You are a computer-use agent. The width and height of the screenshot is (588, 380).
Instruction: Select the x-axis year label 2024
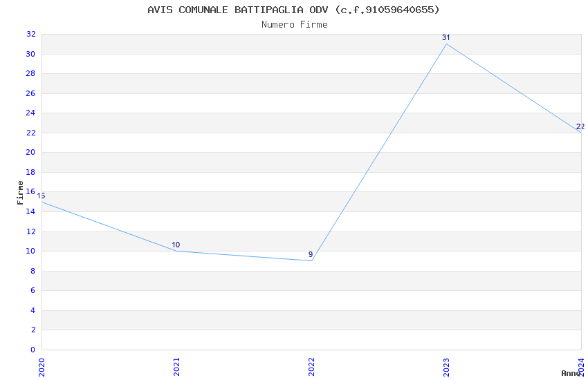coord(581,368)
